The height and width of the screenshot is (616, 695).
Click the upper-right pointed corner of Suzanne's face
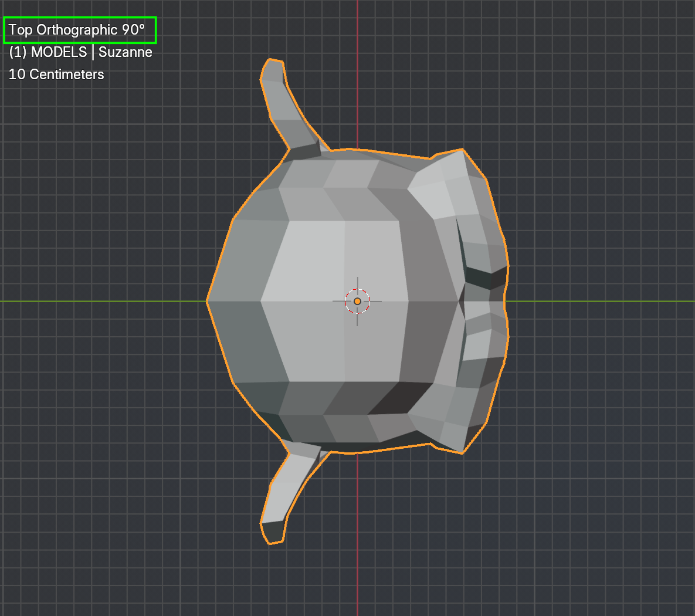click(x=462, y=150)
